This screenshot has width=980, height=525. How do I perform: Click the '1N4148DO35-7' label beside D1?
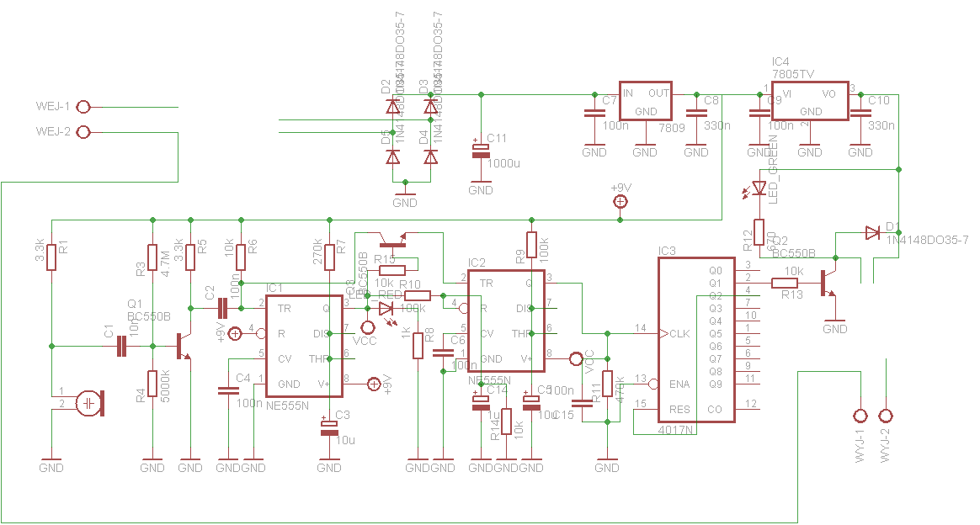(928, 240)
